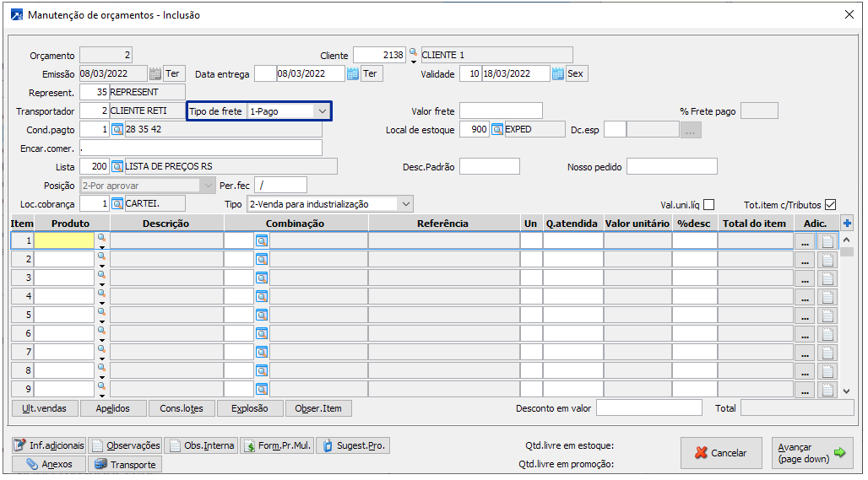Open the Cond.pagto lookup icon
The width and height of the screenshot is (868, 480).
point(117,130)
